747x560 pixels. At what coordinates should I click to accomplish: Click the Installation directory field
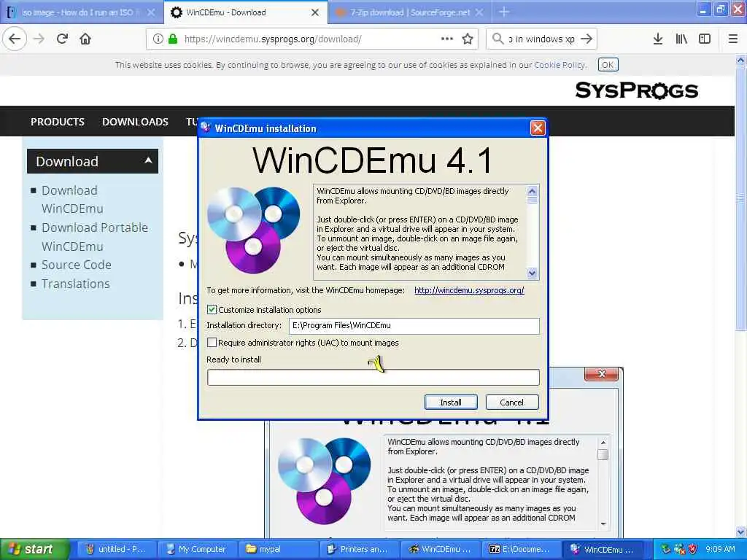click(x=414, y=326)
